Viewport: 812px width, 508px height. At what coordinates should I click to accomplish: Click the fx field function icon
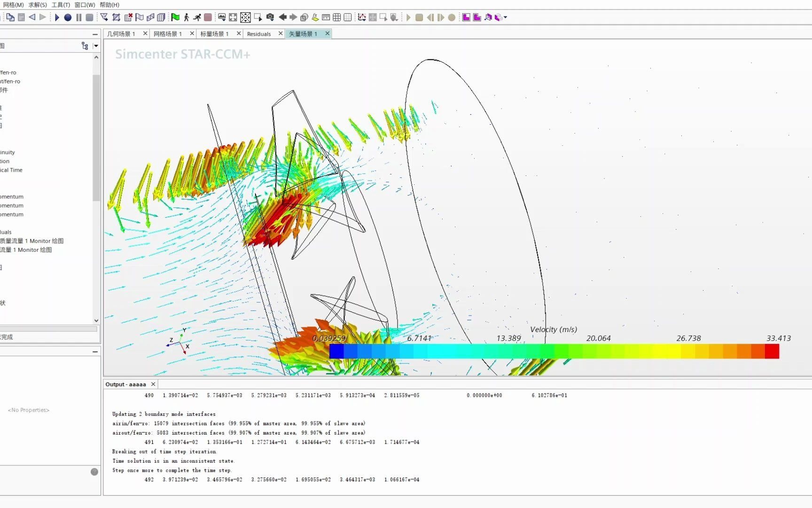point(315,17)
